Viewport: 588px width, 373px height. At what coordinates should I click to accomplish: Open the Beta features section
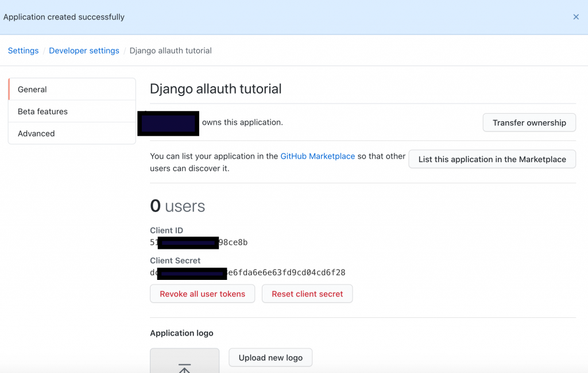(72, 111)
